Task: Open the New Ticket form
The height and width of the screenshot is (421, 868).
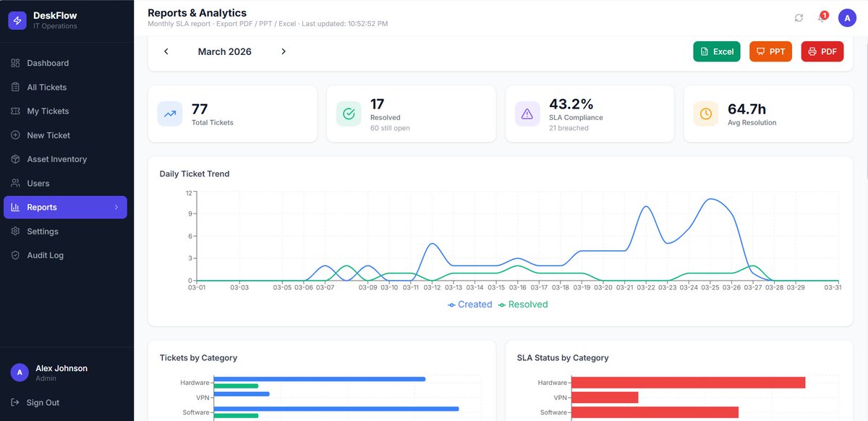Action: 65,135
